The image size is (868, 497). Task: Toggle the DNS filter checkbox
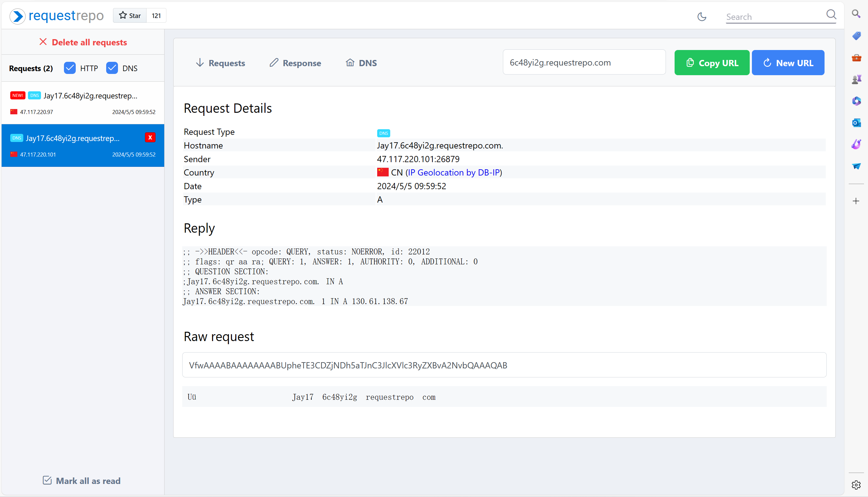(x=112, y=68)
